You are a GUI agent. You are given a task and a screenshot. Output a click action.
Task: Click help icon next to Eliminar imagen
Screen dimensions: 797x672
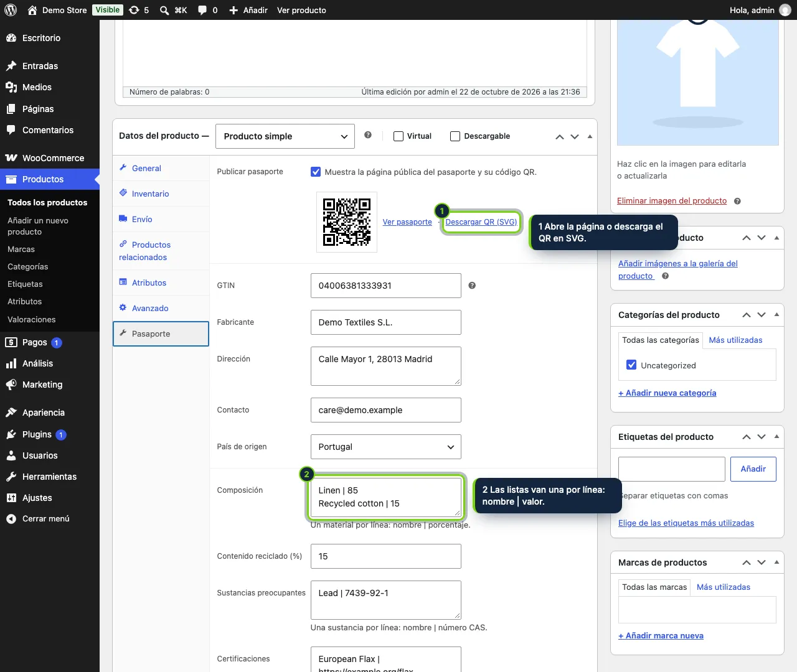737,201
